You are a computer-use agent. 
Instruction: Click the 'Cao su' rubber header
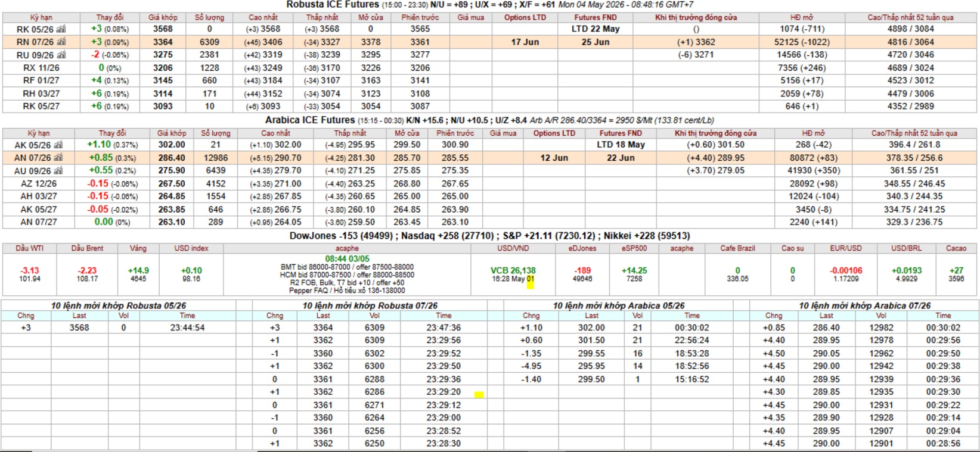tap(792, 248)
